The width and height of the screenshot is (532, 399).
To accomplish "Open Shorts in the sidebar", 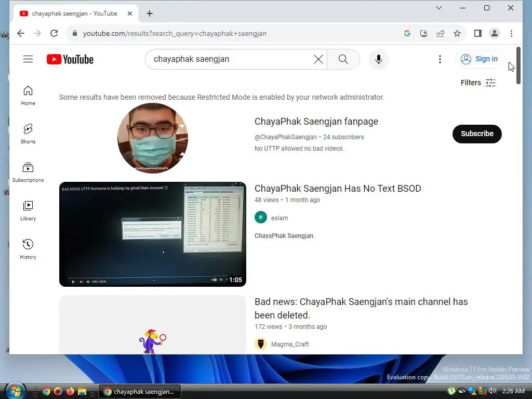I will point(28,134).
